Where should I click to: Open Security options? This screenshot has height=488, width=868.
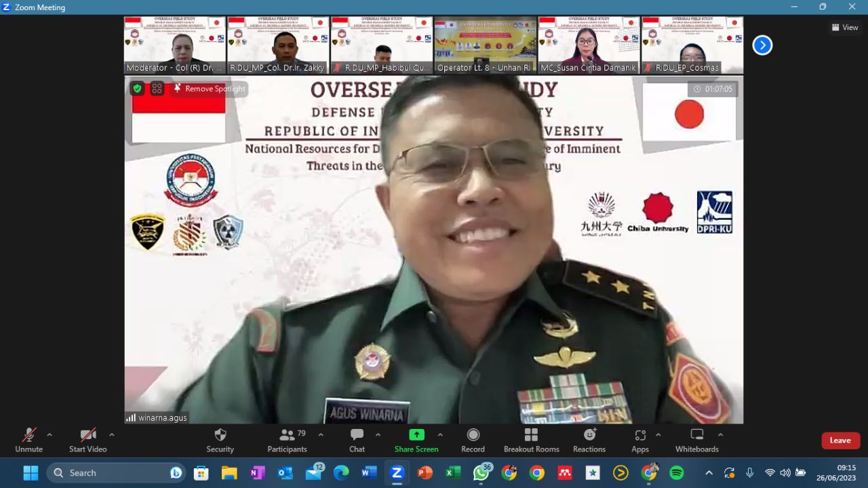[220, 440]
